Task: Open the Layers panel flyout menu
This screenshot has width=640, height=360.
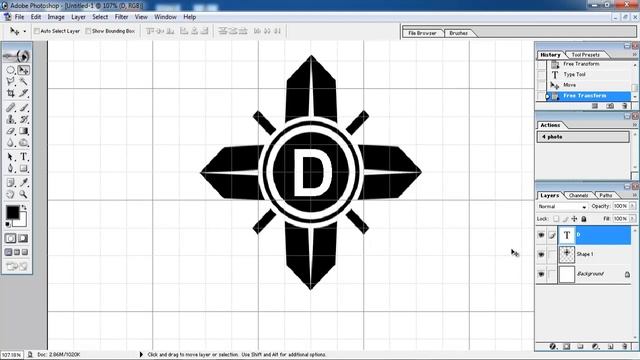Action: coord(635,195)
